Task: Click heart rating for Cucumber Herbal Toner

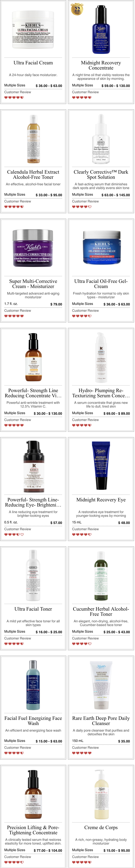Action: tap(82, 644)
